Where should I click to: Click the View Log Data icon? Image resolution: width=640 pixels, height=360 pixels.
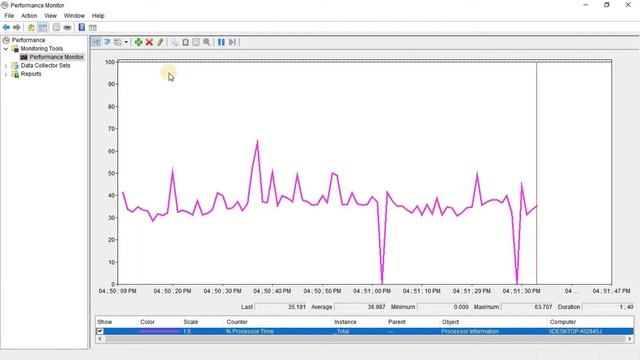tap(107, 42)
